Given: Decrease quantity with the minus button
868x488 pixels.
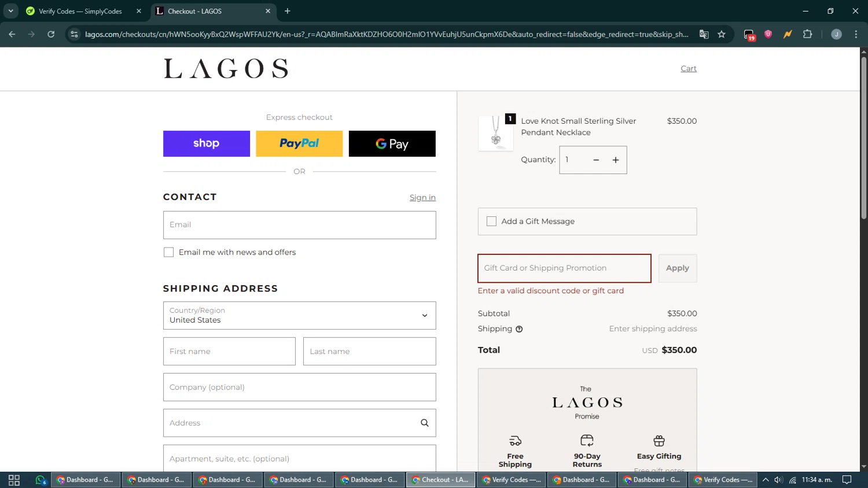Looking at the screenshot, I should pos(596,160).
